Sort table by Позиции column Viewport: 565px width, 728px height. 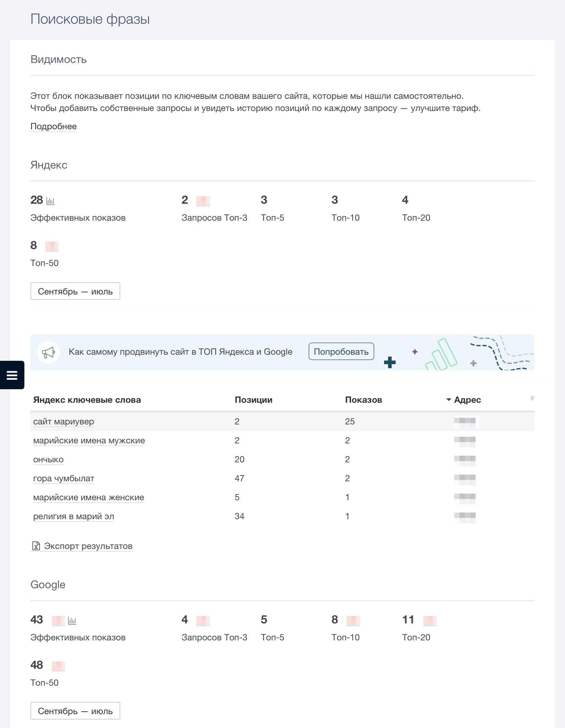coord(253,400)
